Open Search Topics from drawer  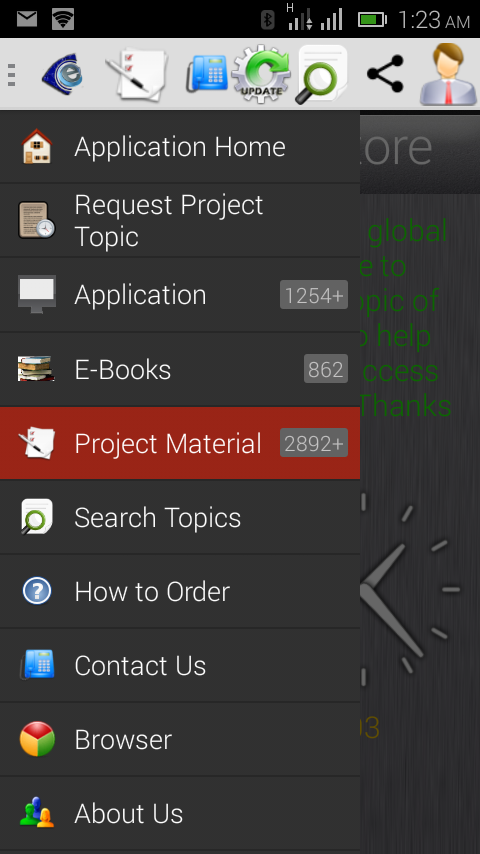click(x=180, y=517)
